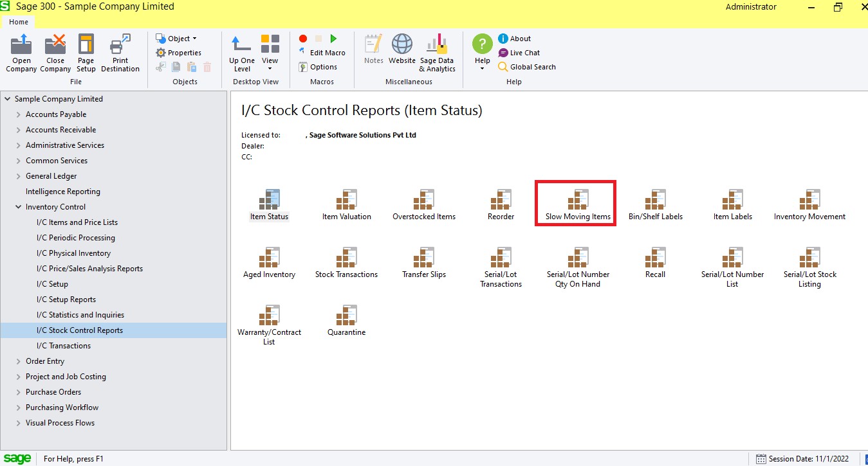Screen dimensions: 868x466
Task: Expand the Common Services node
Action: click(x=19, y=161)
